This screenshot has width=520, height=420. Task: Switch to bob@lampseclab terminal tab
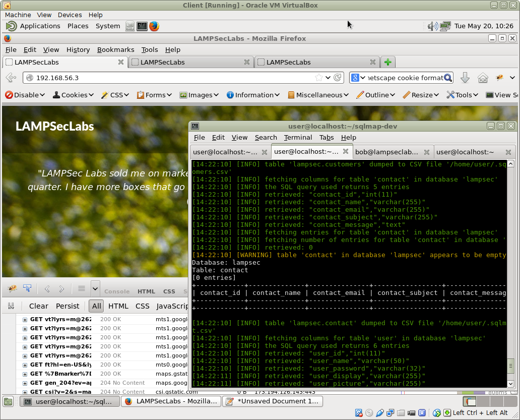tap(393, 152)
